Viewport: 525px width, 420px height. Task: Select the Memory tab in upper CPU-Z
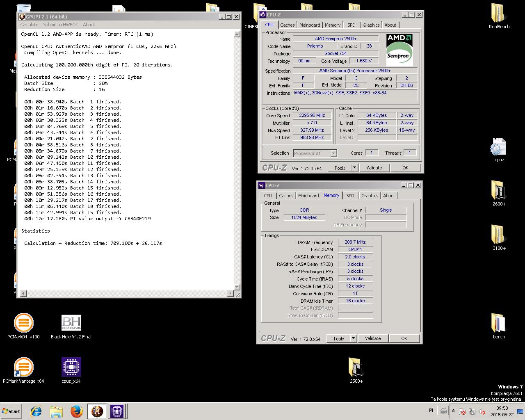click(333, 25)
